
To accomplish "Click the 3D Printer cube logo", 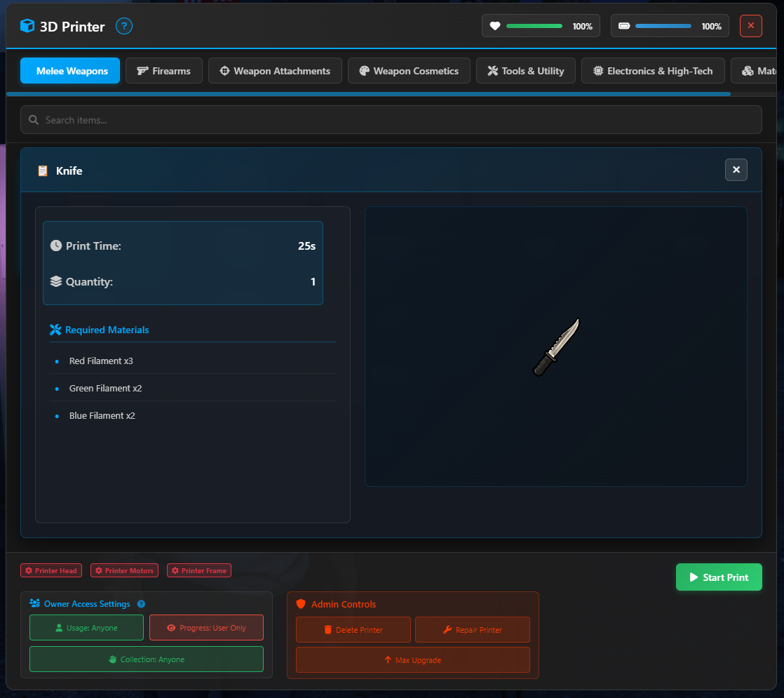I will point(27,25).
